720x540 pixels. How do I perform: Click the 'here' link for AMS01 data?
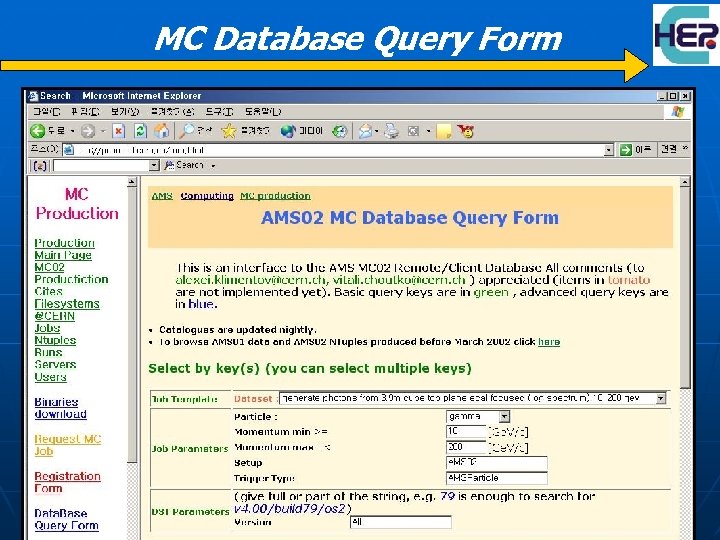point(549,342)
